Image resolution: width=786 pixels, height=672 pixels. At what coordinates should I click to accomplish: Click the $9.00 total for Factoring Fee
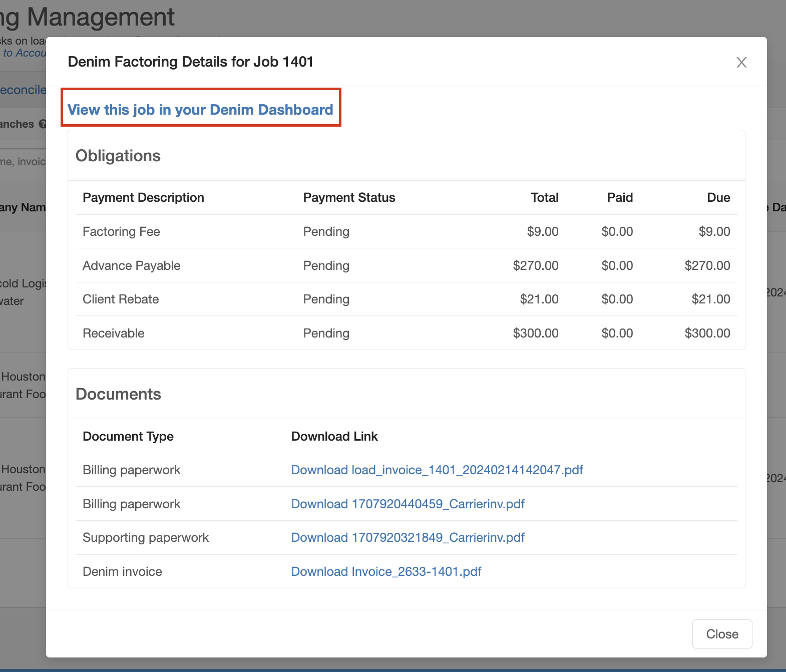[543, 231]
